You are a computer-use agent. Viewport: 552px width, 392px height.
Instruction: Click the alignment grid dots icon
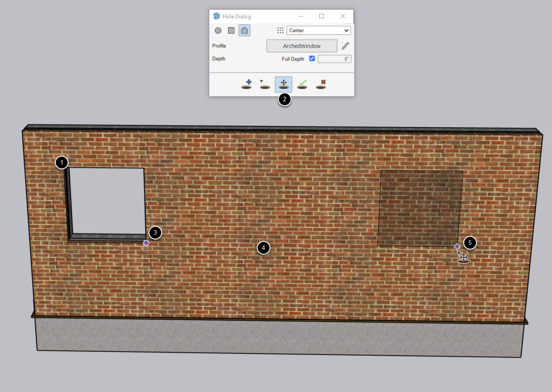coord(280,31)
